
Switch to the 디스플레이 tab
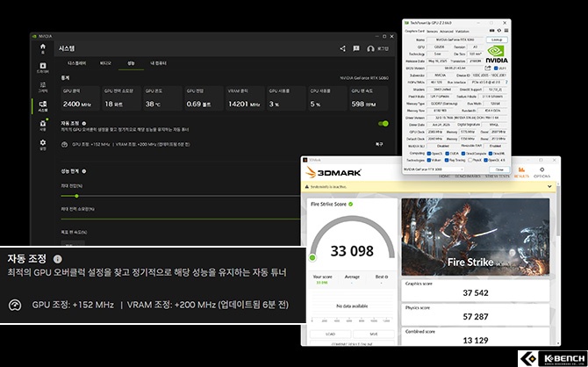[x=76, y=63]
